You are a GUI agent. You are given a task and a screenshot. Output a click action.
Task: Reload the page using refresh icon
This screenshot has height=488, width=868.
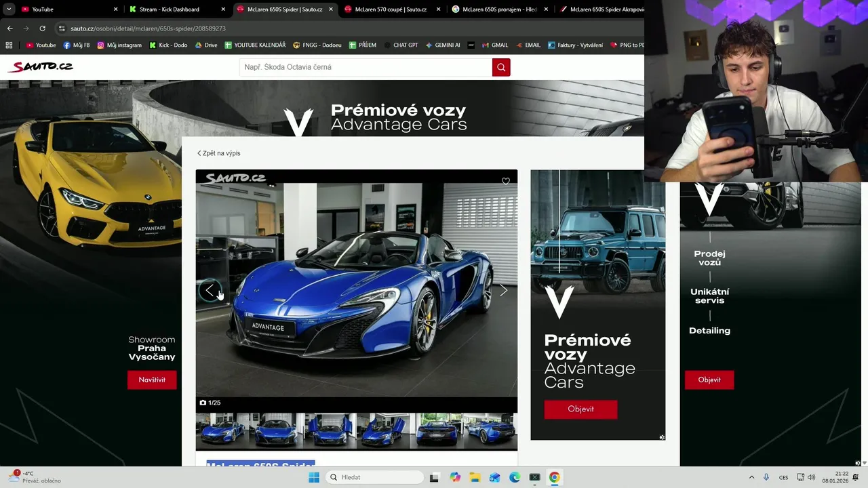point(42,28)
